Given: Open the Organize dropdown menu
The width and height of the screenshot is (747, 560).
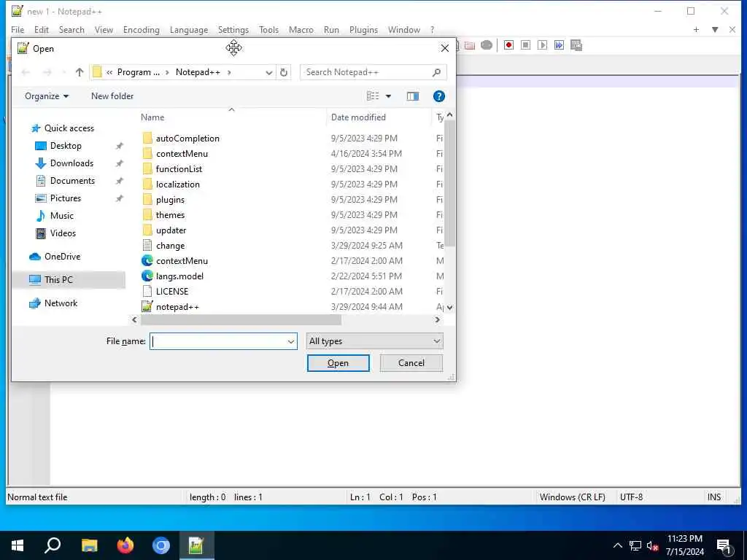Looking at the screenshot, I should tap(47, 96).
